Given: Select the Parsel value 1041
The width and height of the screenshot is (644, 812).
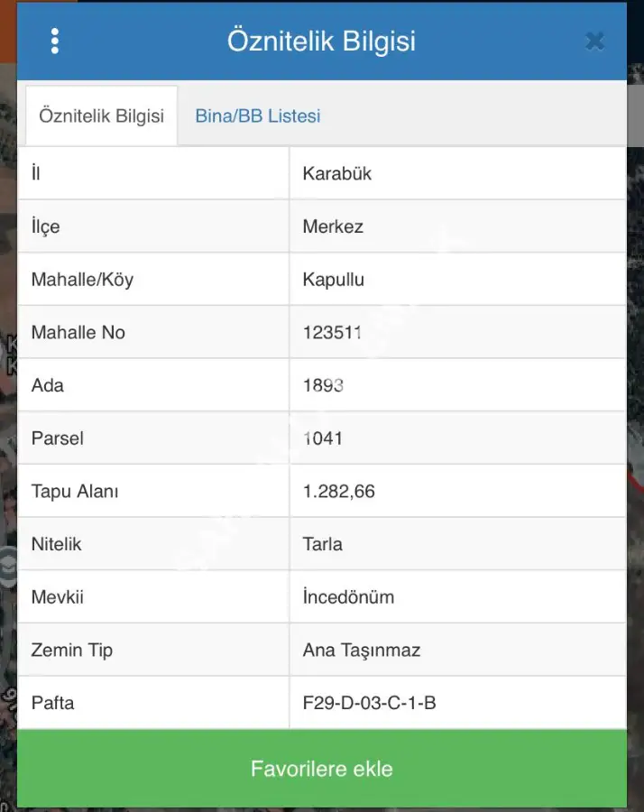Looking at the screenshot, I should 323,438.
